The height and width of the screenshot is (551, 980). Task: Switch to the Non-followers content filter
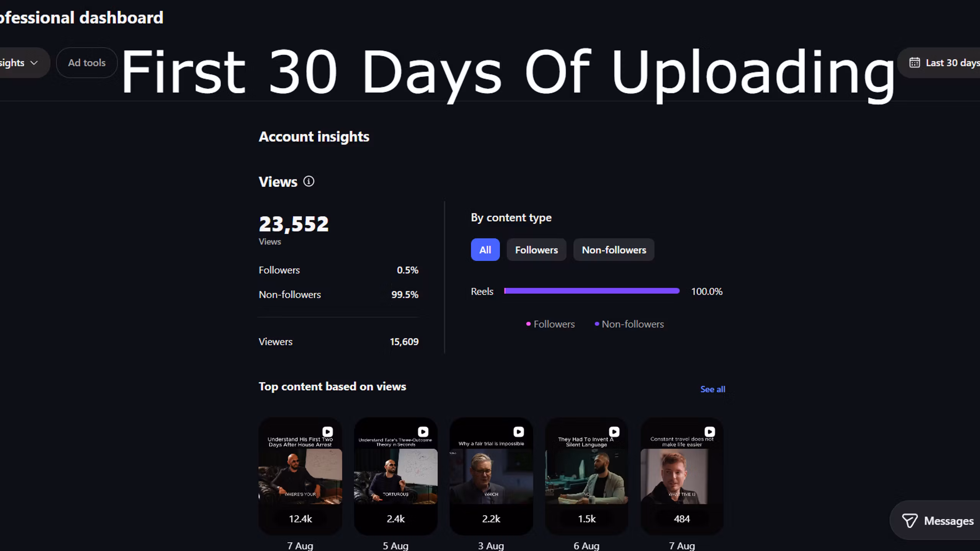[614, 250]
